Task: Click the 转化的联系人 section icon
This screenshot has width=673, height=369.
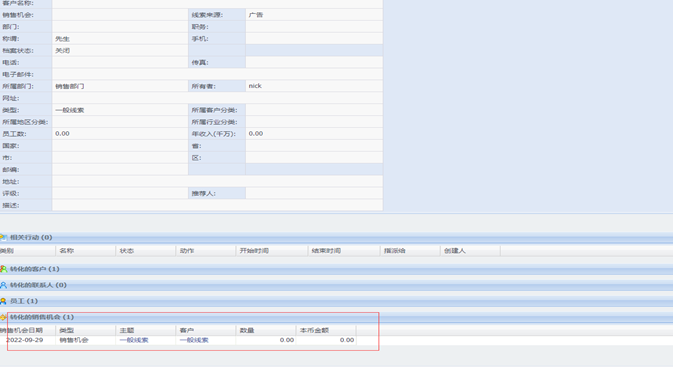Action: click(3, 285)
